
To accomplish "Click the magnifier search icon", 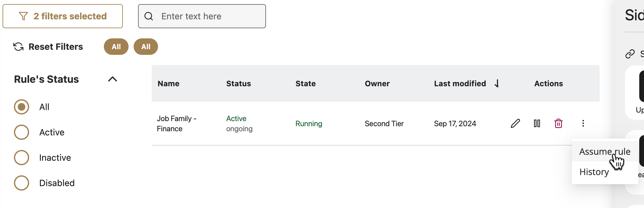I will click(149, 16).
